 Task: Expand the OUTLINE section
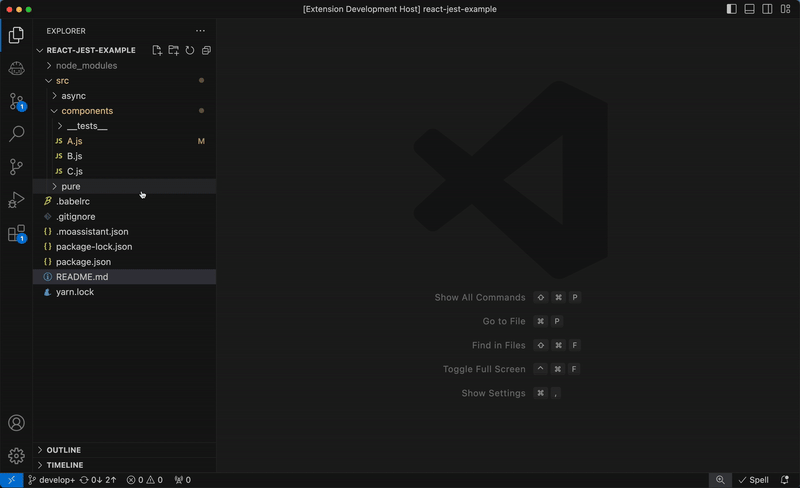(124, 450)
